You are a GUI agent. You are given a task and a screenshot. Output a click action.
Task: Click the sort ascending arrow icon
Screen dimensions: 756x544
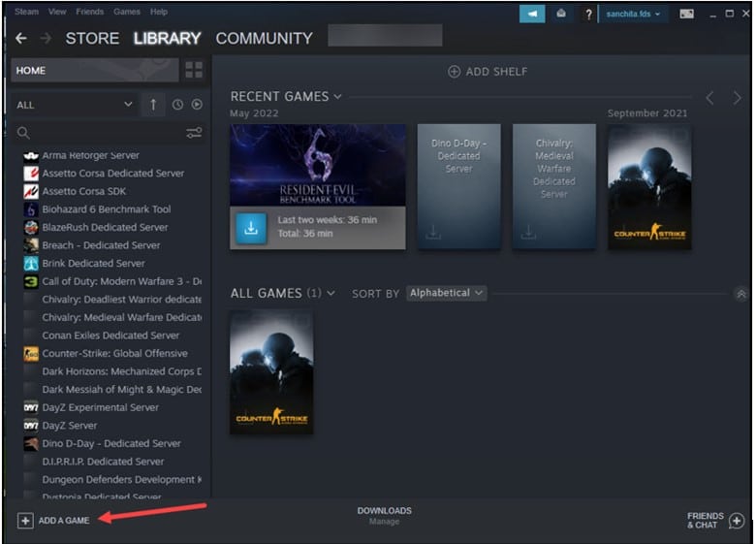click(153, 105)
